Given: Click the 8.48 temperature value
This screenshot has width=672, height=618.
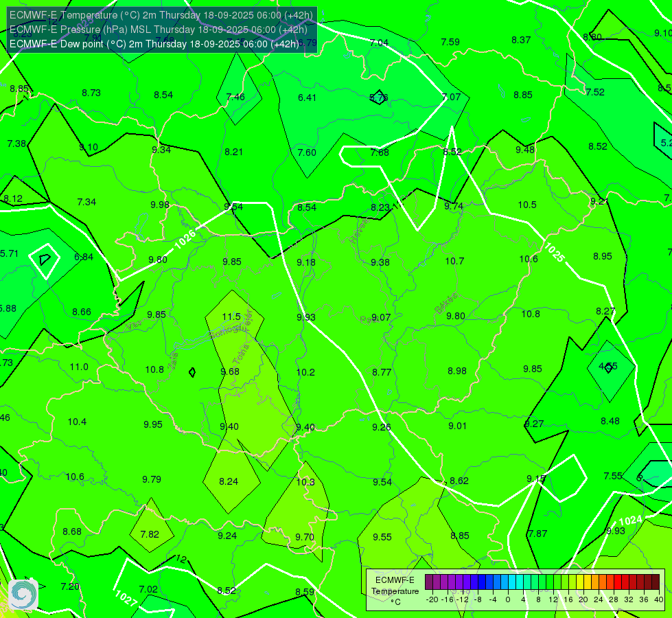Looking at the screenshot, I should tap(610, 421).
